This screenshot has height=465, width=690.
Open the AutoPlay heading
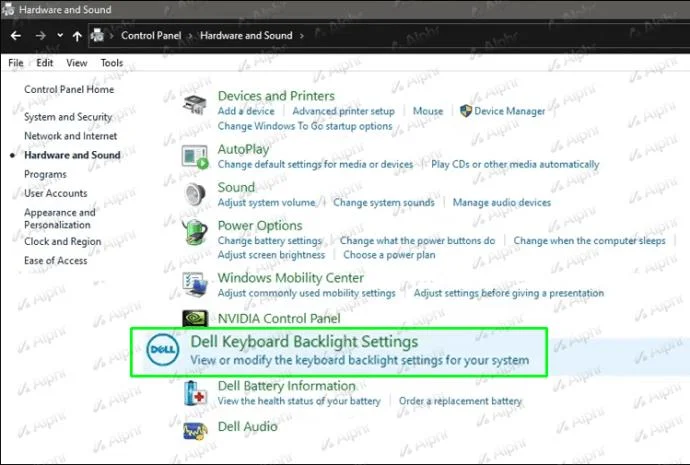pos(243,150)
